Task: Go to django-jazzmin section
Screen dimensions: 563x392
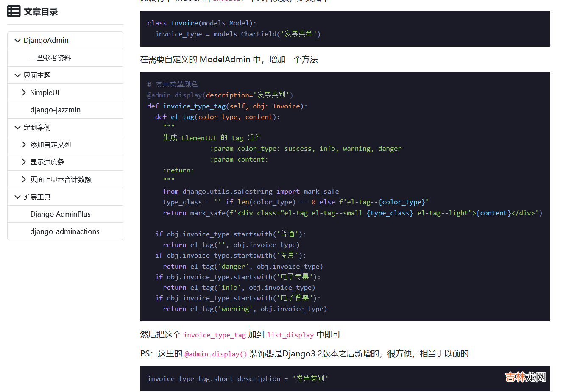Action: tap(55, 110)
